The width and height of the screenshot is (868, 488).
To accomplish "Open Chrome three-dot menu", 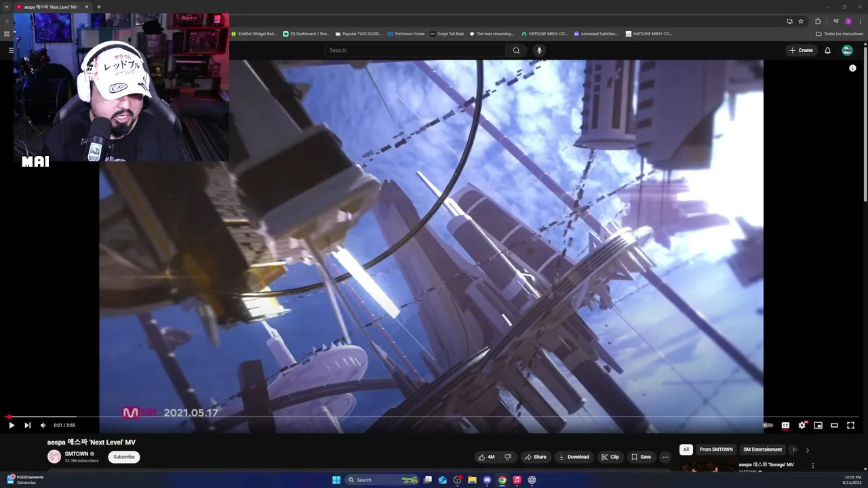I will click(x=861, y=21).
